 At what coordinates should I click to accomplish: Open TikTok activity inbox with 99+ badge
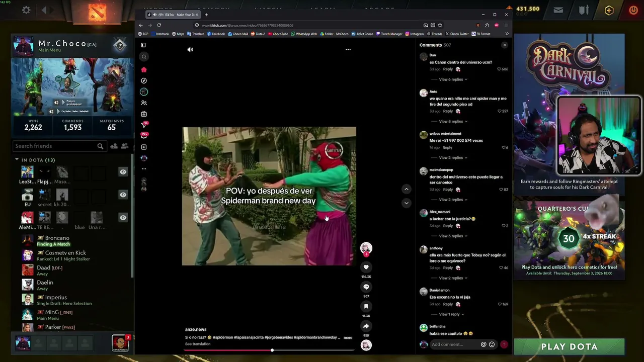click(144, 135)
